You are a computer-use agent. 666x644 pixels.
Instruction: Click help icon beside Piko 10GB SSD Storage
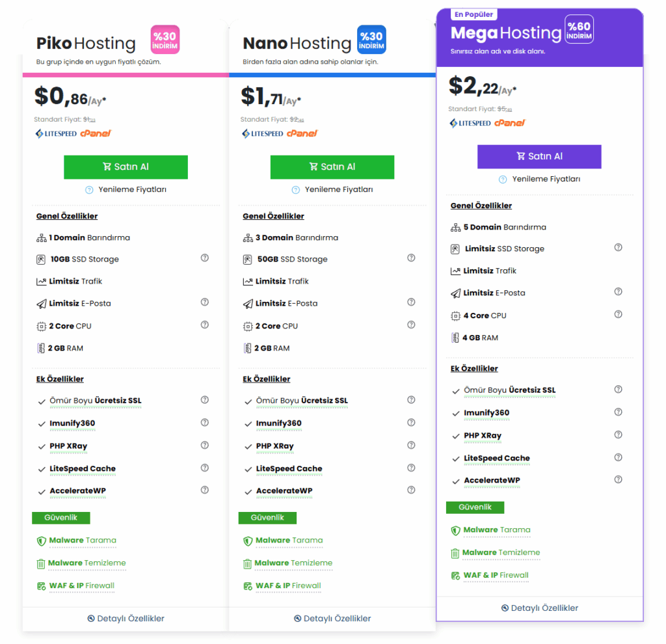(x=205, y=258)
